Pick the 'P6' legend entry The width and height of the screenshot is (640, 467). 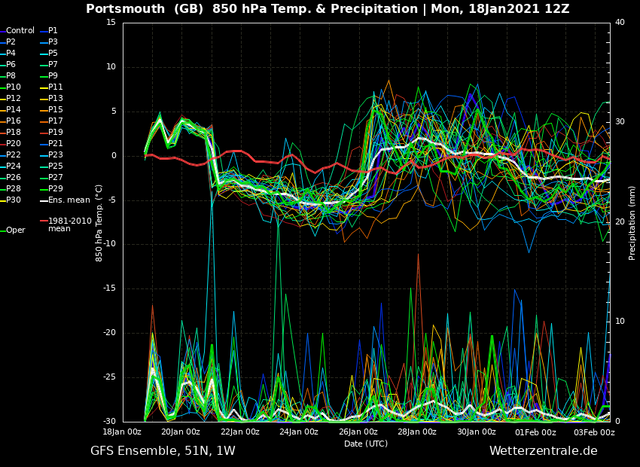point(9,64)
